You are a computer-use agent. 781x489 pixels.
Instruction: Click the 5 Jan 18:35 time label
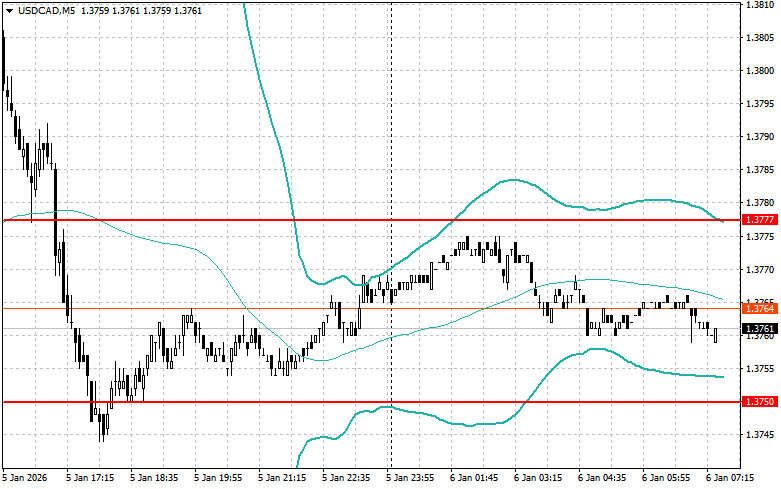click(154, 478)
